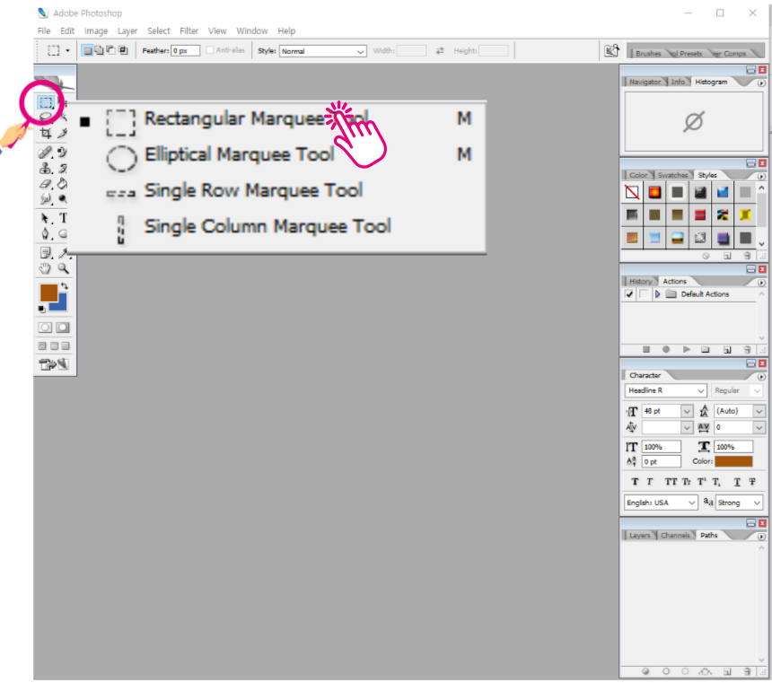This screenshot has height=700, width=772.
Task: Swap foreground and background colors
Action: click(65, 286)
